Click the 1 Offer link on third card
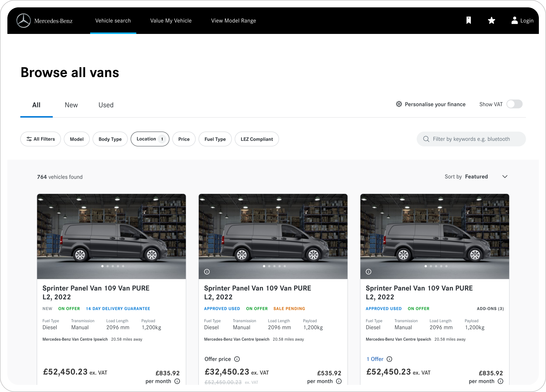546x392 pixels. (x=375, y=359)
